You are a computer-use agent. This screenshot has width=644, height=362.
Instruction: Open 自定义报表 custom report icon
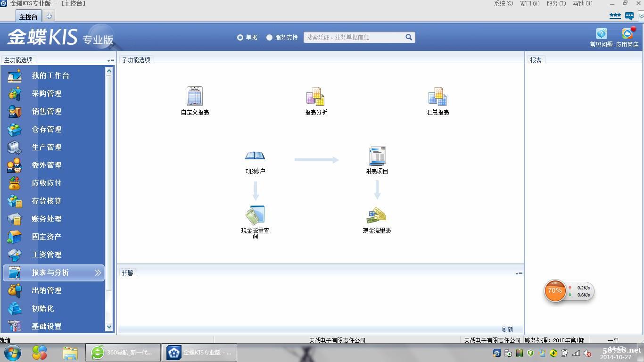tap(195, 96)
